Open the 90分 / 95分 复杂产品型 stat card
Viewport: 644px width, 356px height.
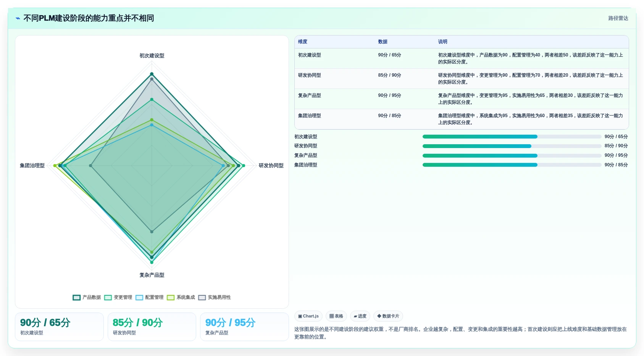point(244,327)
